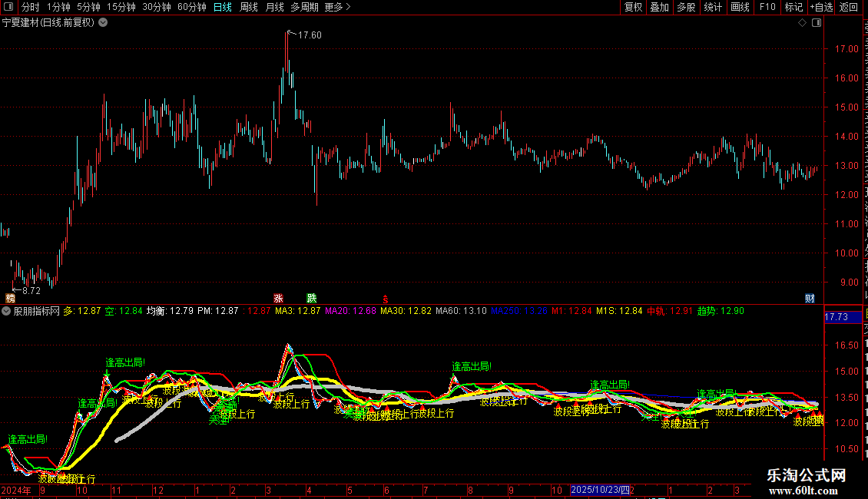Activate the 画线 drawing tools button
The width and height of the screenshot is (868, 499).
tap(740, 7)
